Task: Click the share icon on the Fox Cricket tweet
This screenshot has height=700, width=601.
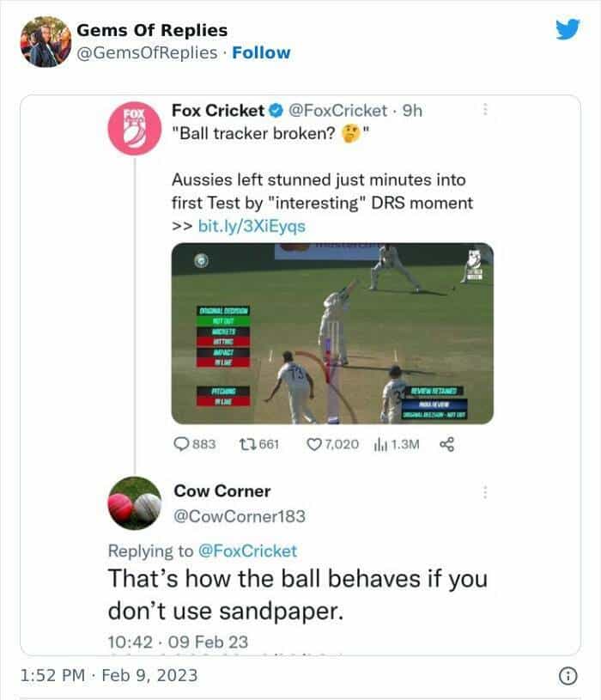Action: pos(446,444)
